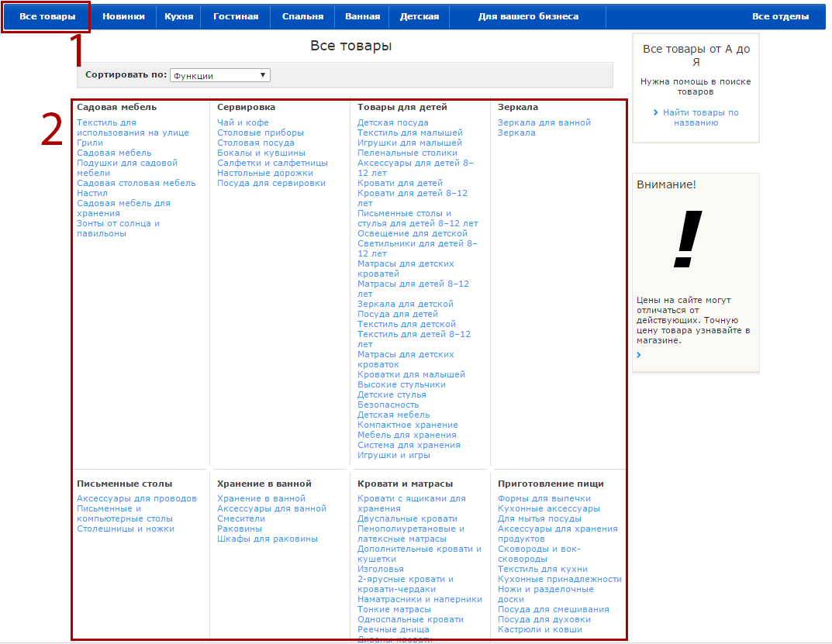Open the Для мытья посуды link
Viewport: 832px width, 644px height.
point(539,518)
